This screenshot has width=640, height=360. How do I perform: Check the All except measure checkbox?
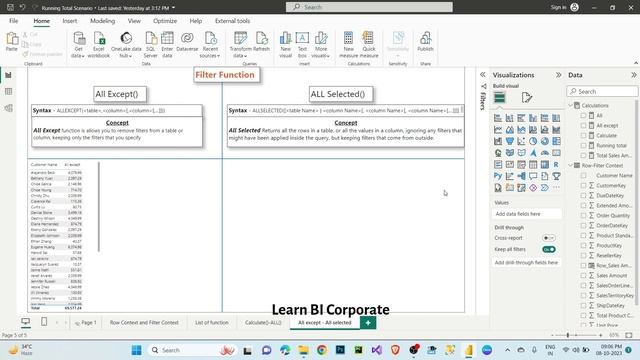[584, 125]
